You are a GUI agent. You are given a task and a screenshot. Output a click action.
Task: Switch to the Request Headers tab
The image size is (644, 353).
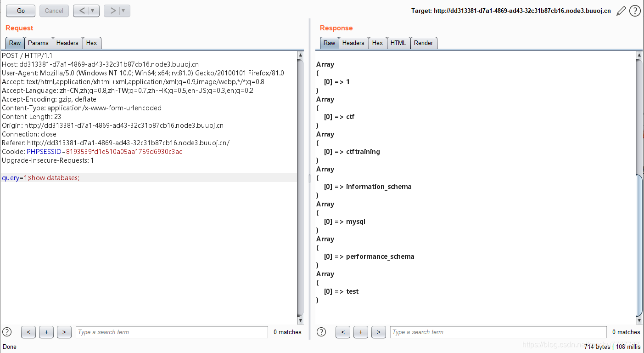click(67, 43)
